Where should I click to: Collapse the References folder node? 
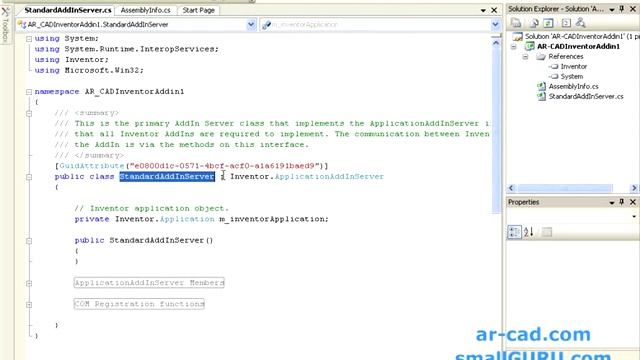[525, 57]
